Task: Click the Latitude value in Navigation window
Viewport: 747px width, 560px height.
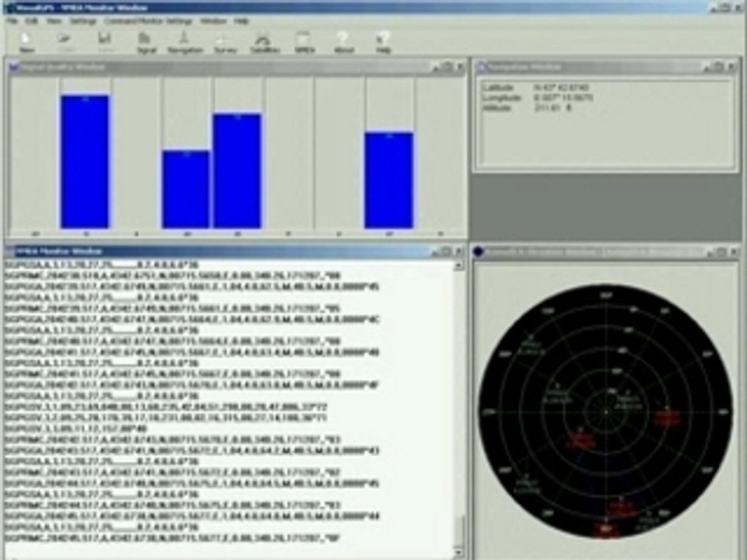Action: 562,88
